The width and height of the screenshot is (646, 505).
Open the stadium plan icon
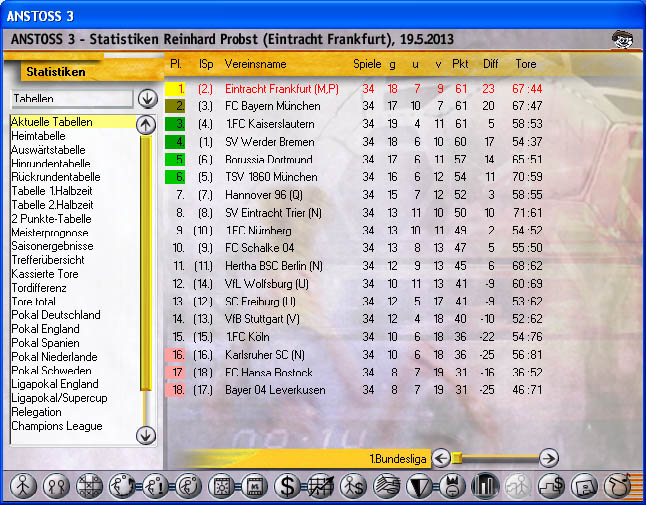(584, 486)
